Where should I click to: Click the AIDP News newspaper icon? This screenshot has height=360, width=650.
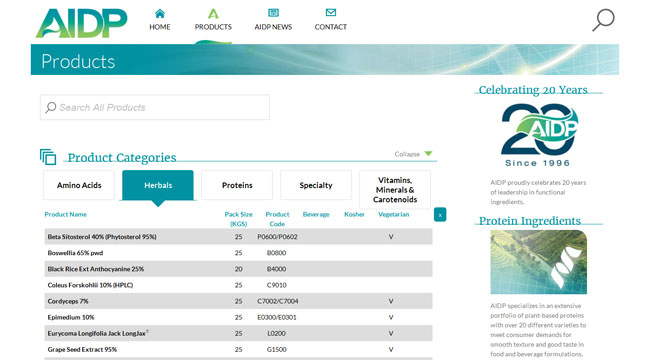coord(273,13)
